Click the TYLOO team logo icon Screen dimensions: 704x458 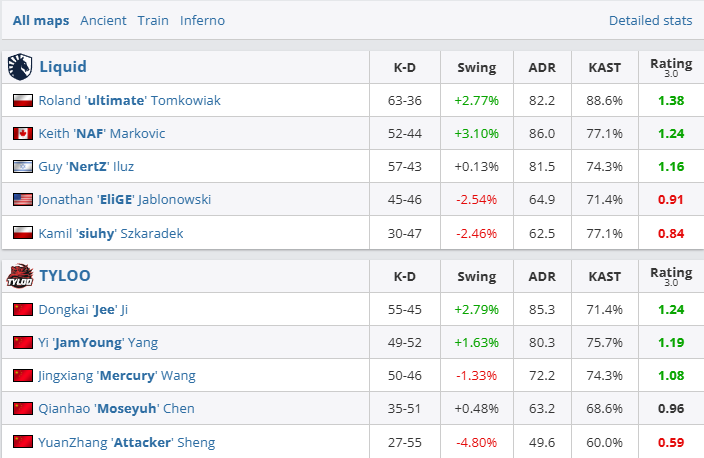(19, 276)
